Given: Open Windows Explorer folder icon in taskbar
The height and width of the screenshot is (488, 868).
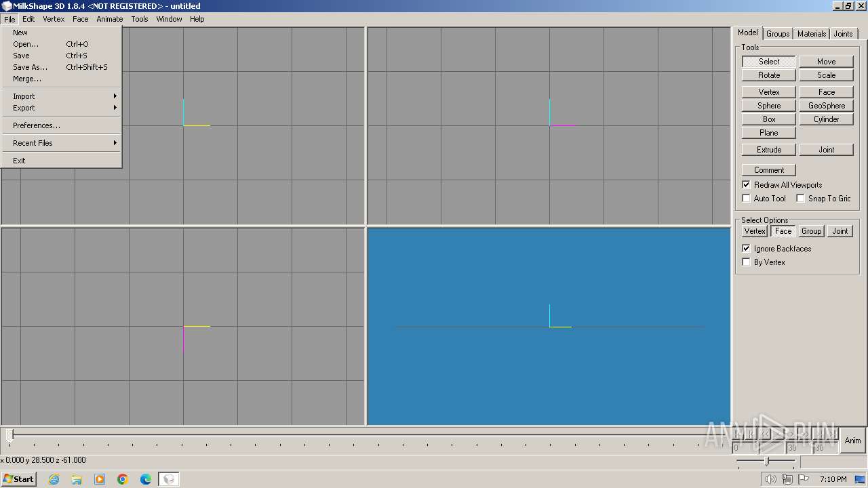Looking at the screenshot, I should tap(77, 479).
